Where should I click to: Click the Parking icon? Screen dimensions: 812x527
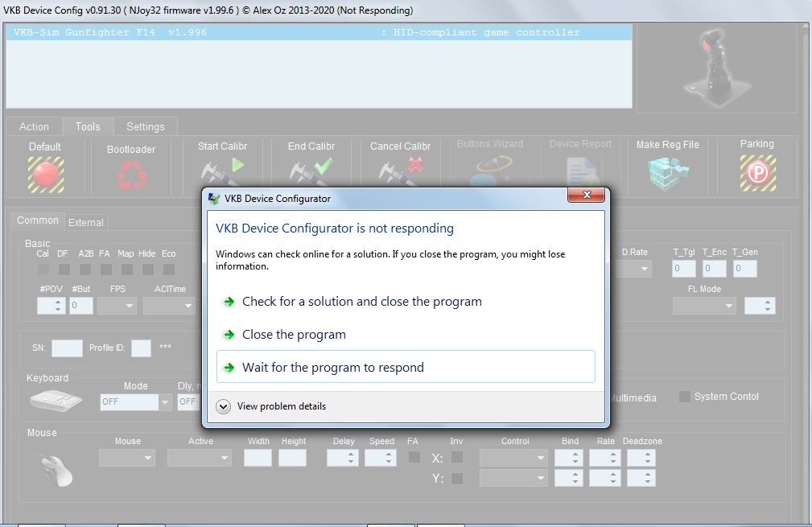tap(756, 171)
